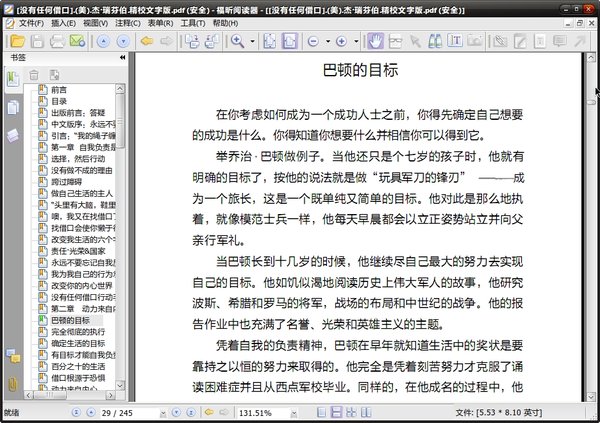Open the 注释(C) menu
600x423 pixels.
(x=128, y=23)
